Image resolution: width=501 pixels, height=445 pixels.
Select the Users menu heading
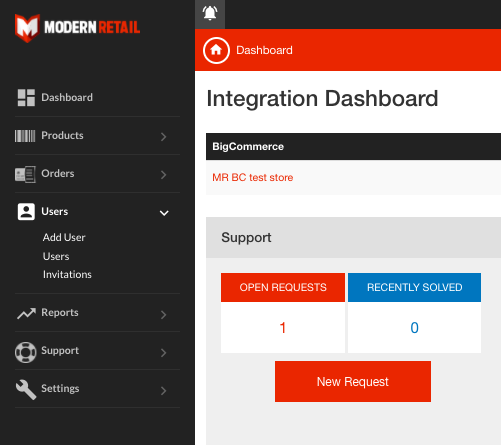click(x=55, y=211)
